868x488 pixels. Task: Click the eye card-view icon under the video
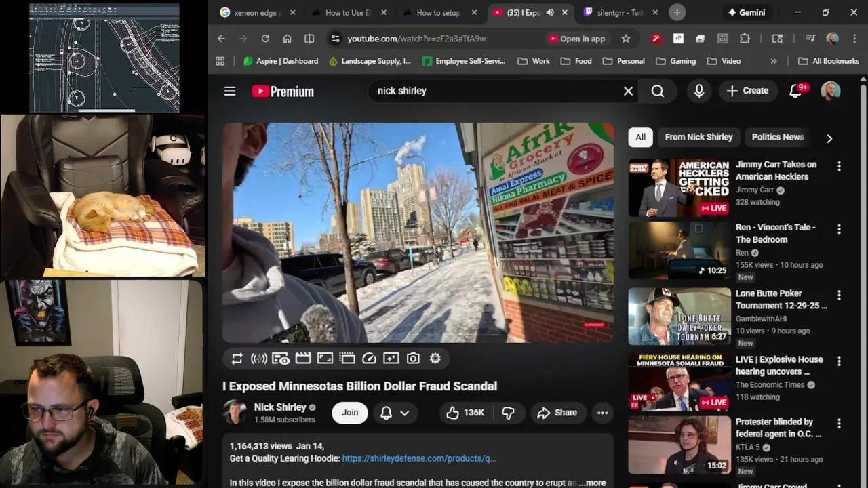pos(281,359)
